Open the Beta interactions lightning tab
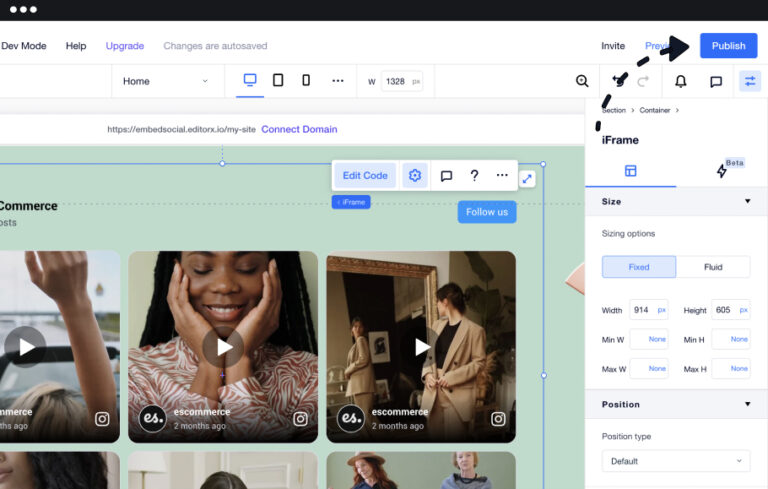This screenshot has height=489, width=768. pyautogui.click(x=721, y=171)
